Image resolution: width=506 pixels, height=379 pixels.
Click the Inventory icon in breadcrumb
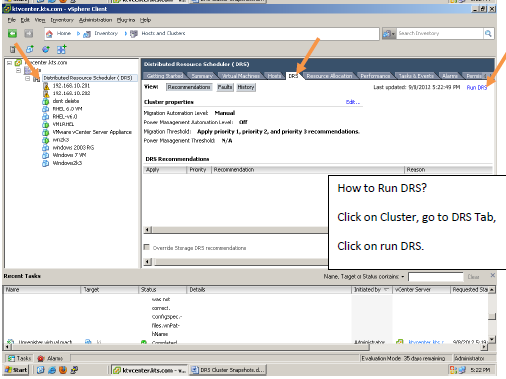point(87,34)
